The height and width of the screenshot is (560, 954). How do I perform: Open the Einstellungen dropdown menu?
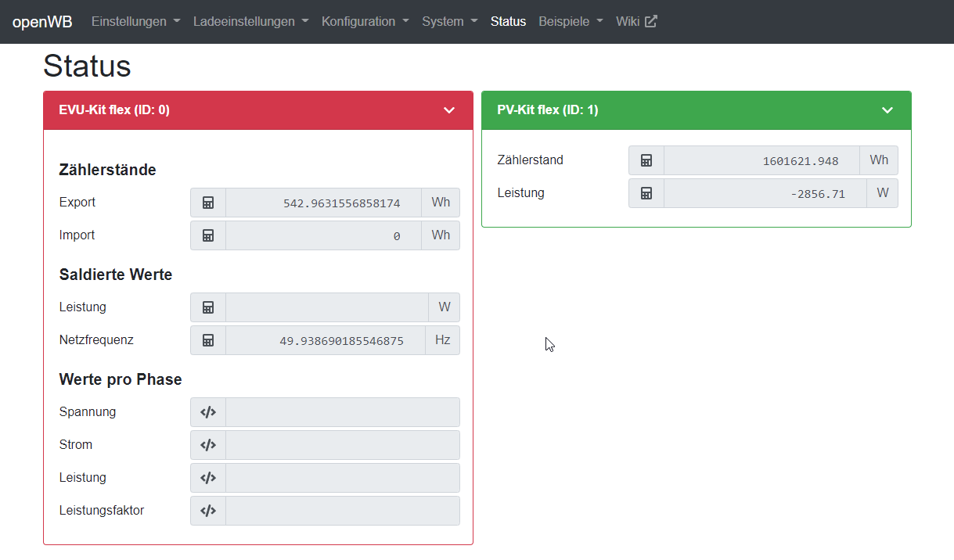(x=135, y=22)
